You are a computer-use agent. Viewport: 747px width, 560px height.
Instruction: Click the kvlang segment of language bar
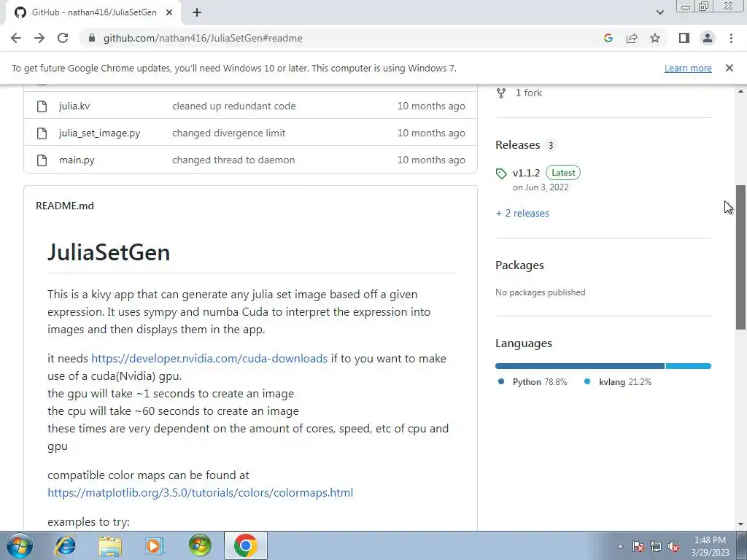(689, 366)
